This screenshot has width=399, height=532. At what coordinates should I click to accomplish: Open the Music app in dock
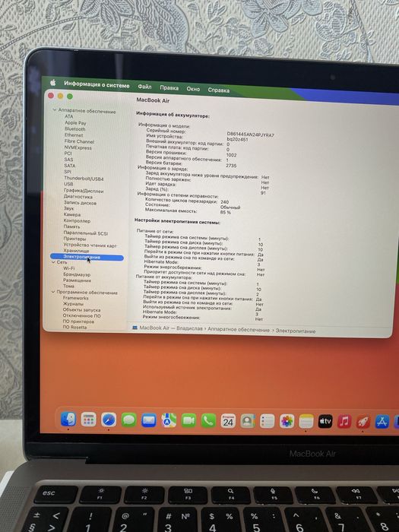344,422
